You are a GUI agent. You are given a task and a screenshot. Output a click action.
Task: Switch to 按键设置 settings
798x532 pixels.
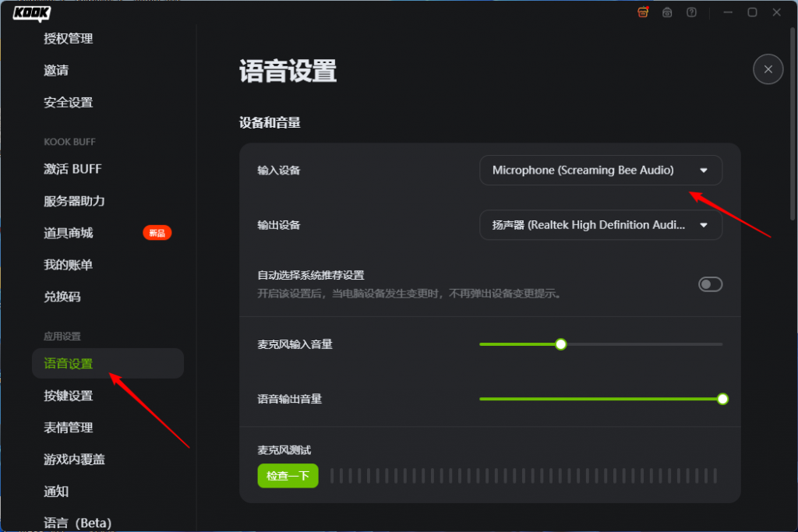[x=69, y=395]
